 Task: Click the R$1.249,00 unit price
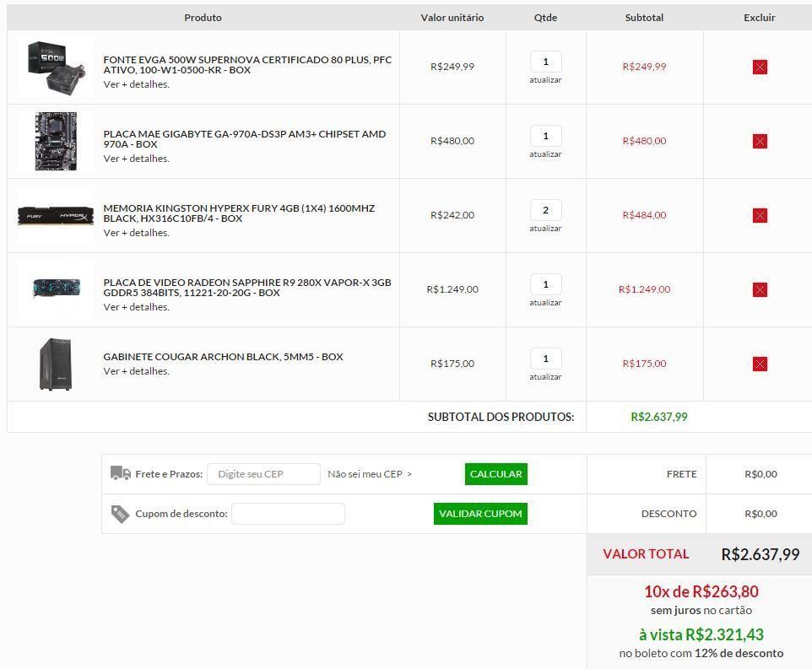pyautogui.click(x=452, y=289)
